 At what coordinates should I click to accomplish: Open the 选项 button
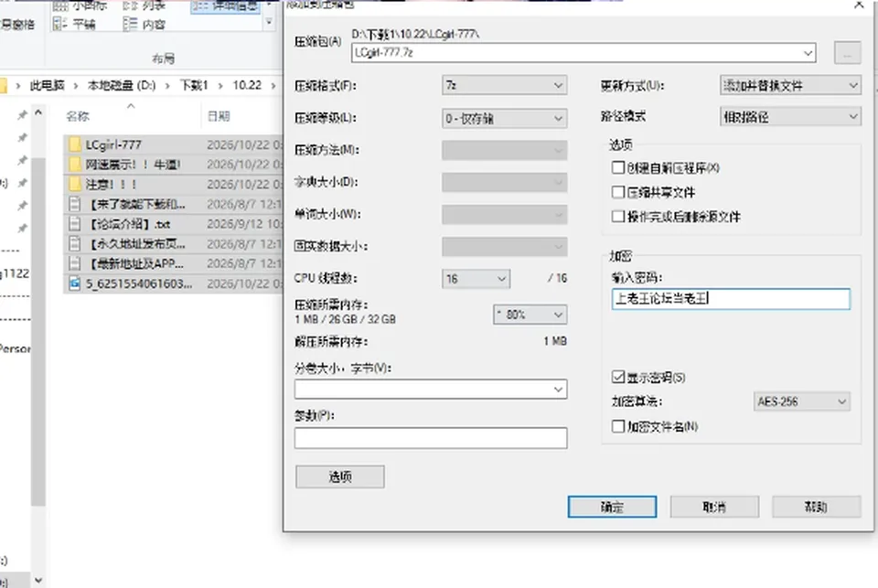point(340,476)
